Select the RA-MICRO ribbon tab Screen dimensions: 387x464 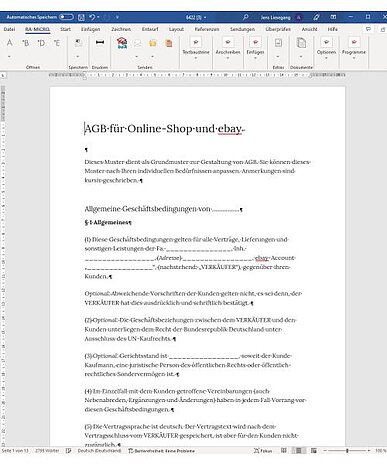37,29
